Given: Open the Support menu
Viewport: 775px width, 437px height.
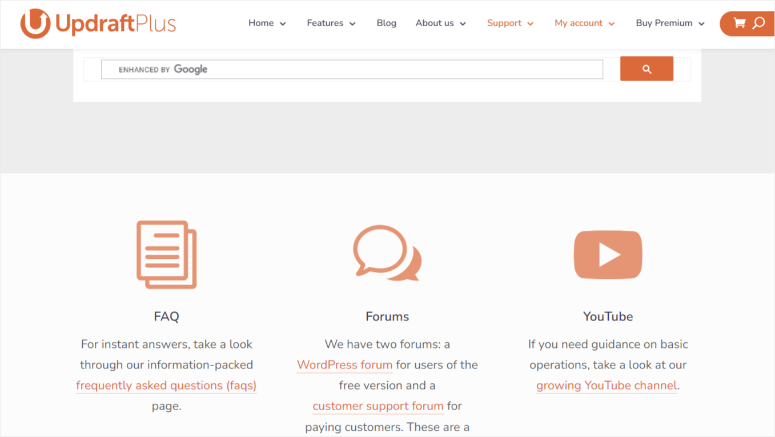Looking at the screenshot, I should (x=504, y=23).
